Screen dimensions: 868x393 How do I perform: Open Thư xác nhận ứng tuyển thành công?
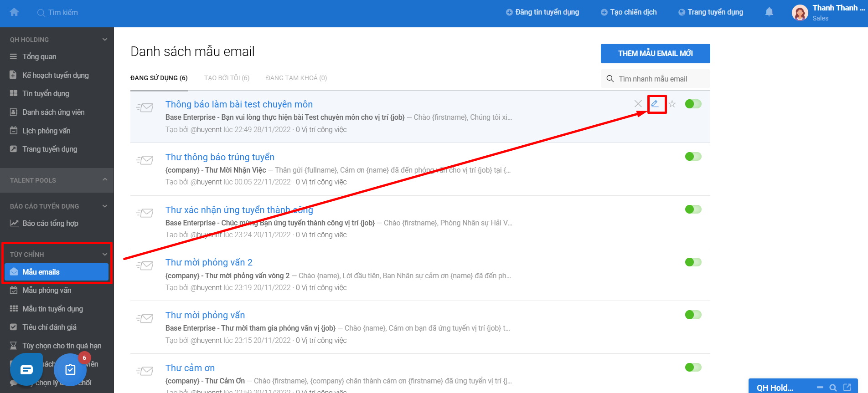point(239,210)
